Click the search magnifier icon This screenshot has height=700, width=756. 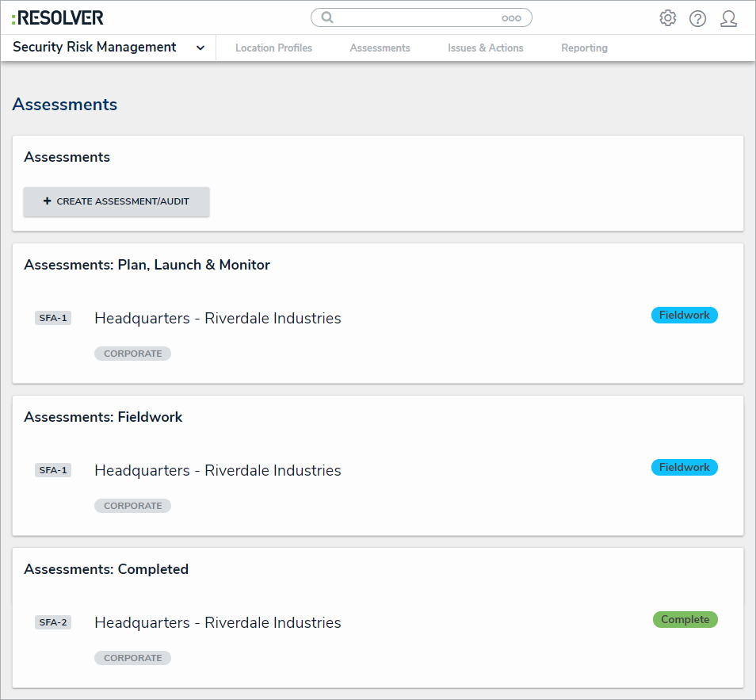(x=327, y=17)
